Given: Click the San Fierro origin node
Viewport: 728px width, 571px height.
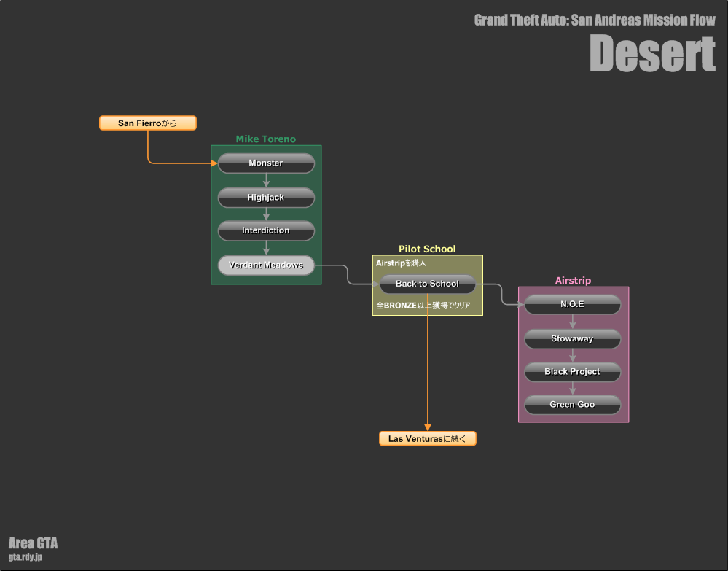Looking at the screenshot, I should [148, 123].
